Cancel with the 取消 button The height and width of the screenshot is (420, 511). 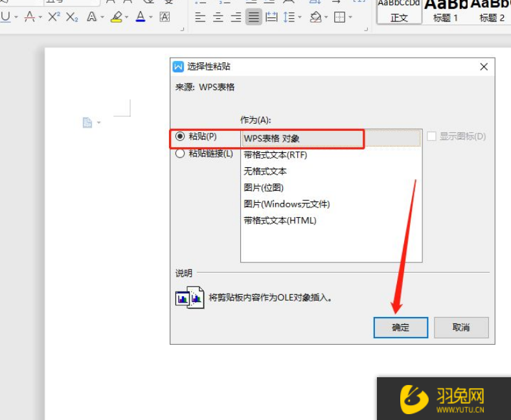coord(461,327)
